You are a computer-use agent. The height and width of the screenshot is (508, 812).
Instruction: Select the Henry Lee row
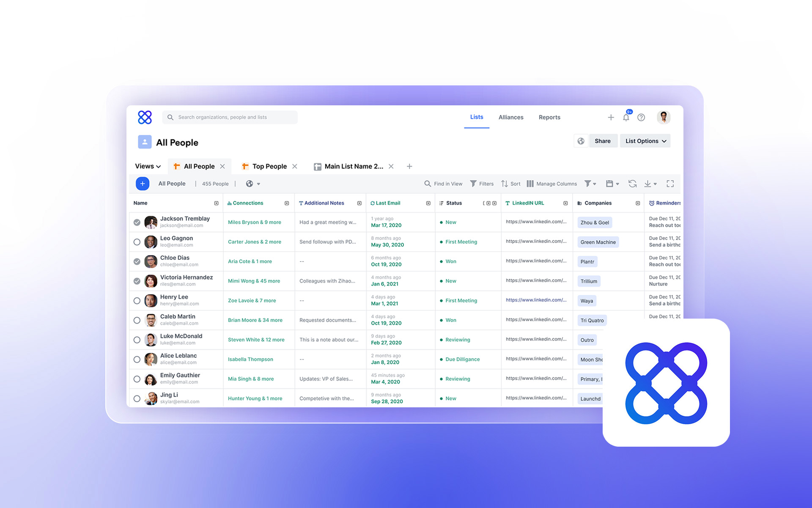click(x=137, y=301)
